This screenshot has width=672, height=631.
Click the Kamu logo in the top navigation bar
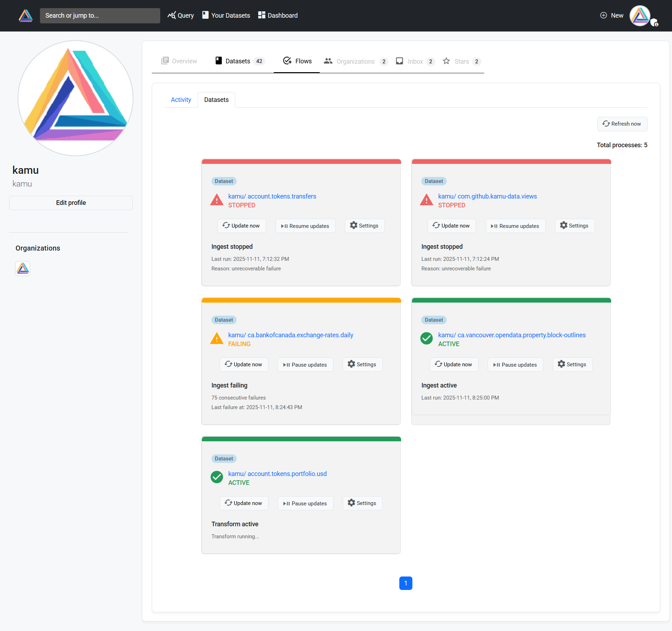25,16
